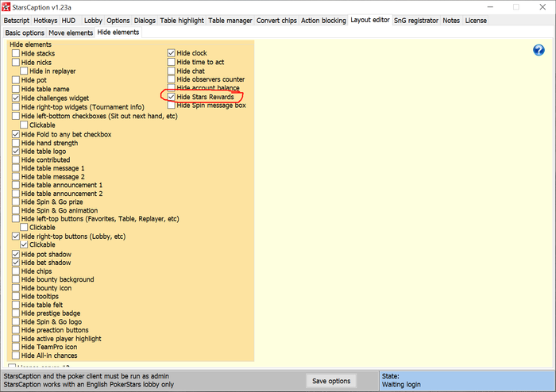Open the Options tab
The height and width of the screenshot is (392, 556).
click(118, 21)
